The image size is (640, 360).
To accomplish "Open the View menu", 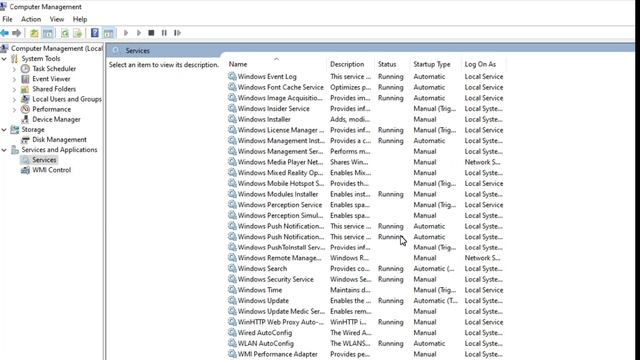I will (x=57, y=19).
